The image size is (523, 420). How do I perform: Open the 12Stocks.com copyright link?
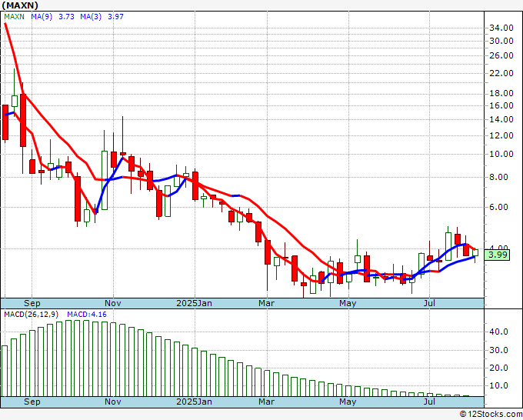pyautogui.click(x=491, y=415)
